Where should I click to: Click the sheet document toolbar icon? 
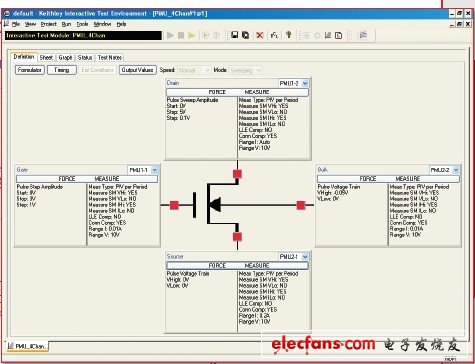pos(339,35)
